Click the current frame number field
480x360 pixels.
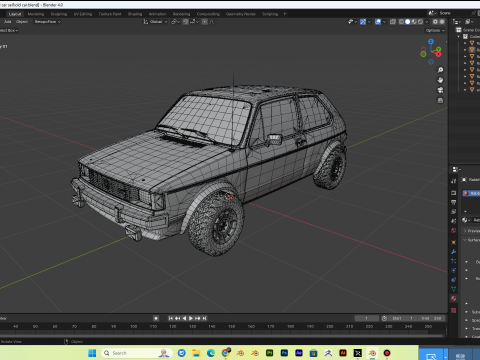(x=366, y=318)
